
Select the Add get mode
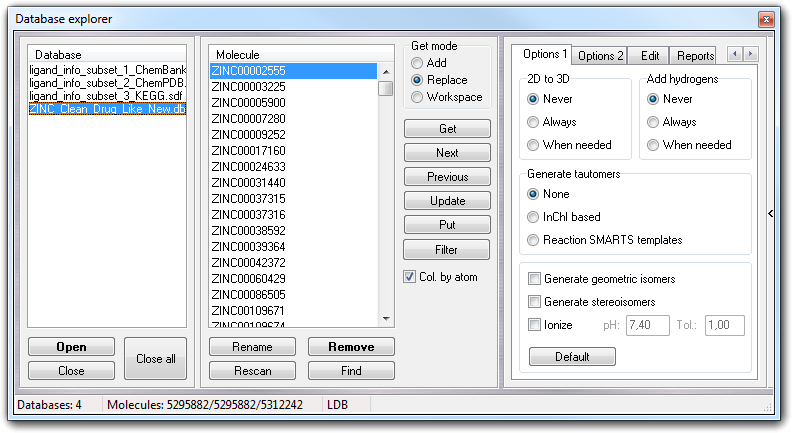pos(417,63)
